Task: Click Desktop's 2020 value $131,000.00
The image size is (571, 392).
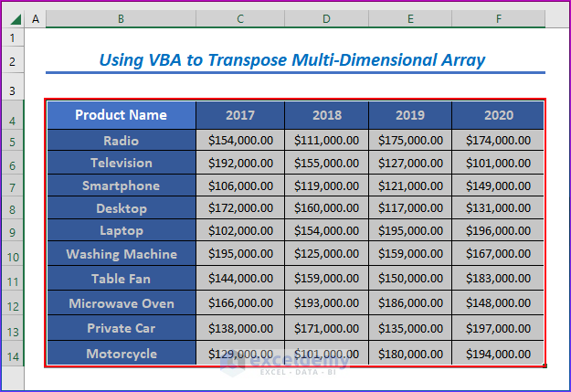Action: (498, 208)
